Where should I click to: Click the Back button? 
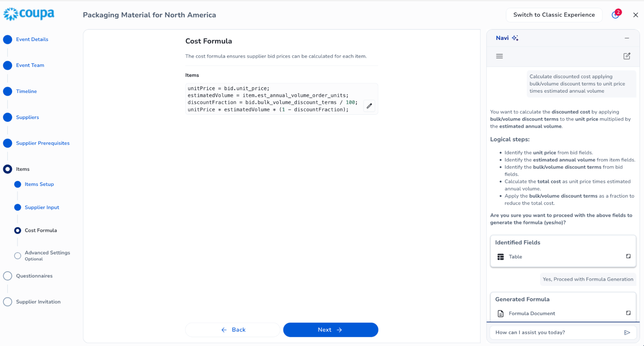tap(233, 330)
